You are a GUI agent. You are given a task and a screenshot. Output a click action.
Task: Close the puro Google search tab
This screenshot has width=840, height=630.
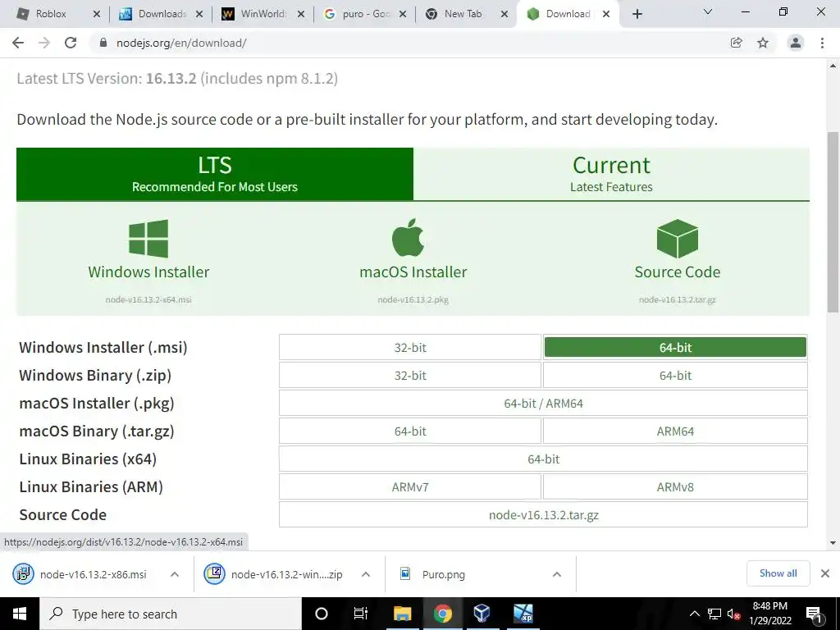403,14
